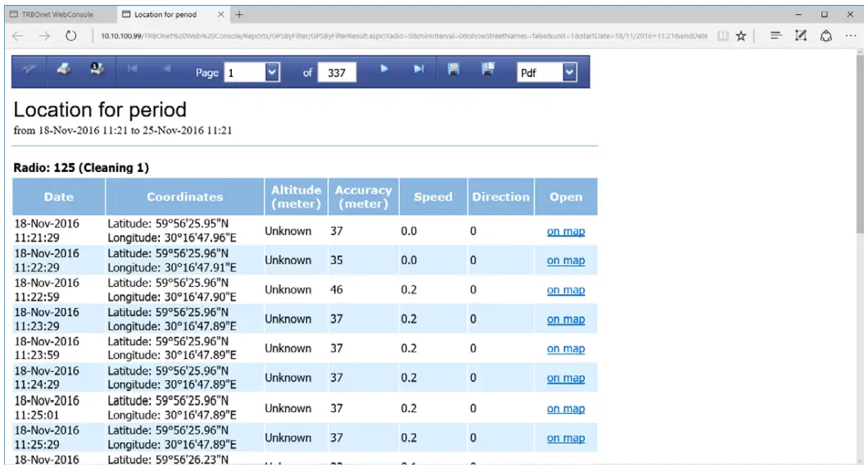
Task: Click 'on map' for the 11:25:01 record
Action: point(565,408)
